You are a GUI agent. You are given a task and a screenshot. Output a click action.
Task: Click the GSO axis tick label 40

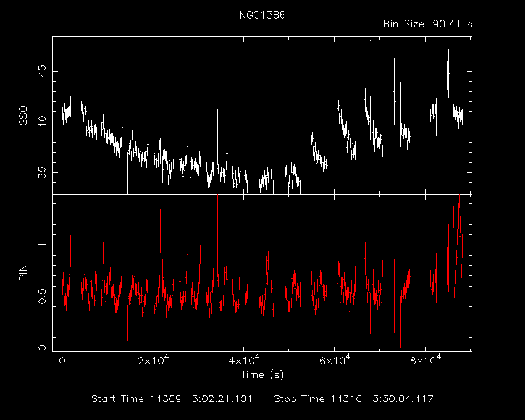point(42,122)
